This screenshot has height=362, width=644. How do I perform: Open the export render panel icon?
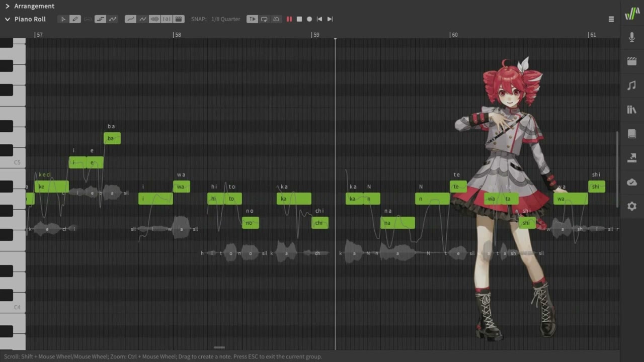632,158
